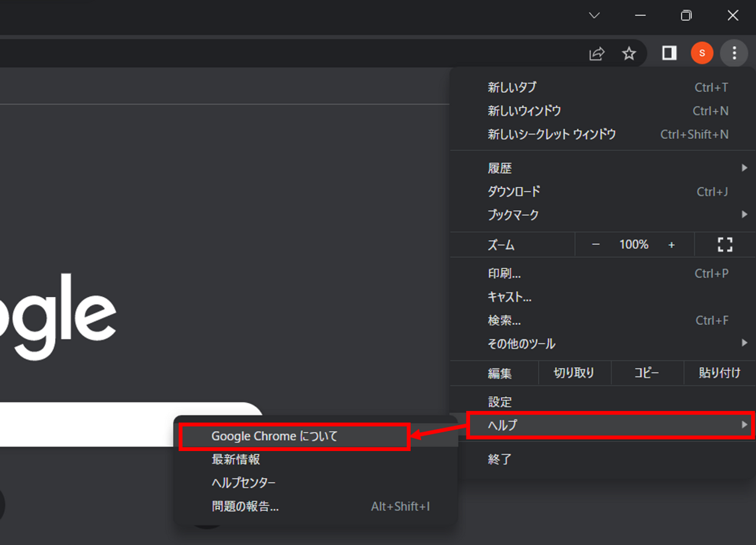
Task: Open ダウンロード from the menu
Action: click(603, 192)
